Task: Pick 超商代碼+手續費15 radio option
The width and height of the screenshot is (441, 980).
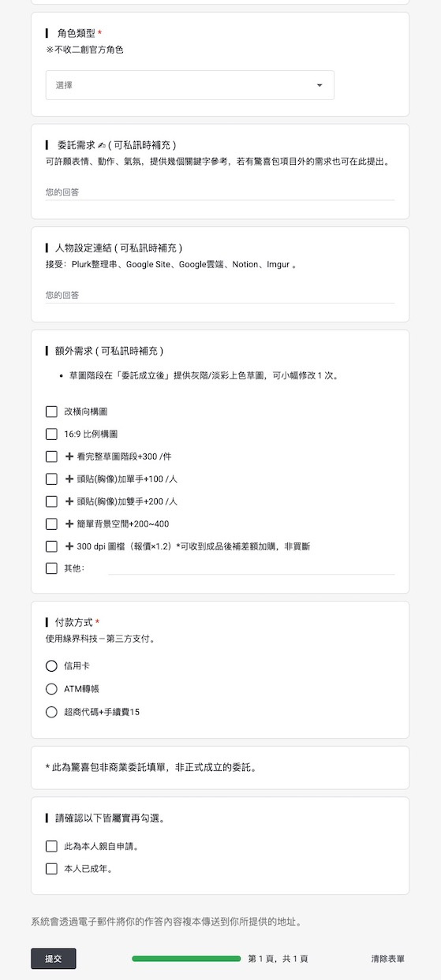Action: click(x=51, y=712)
